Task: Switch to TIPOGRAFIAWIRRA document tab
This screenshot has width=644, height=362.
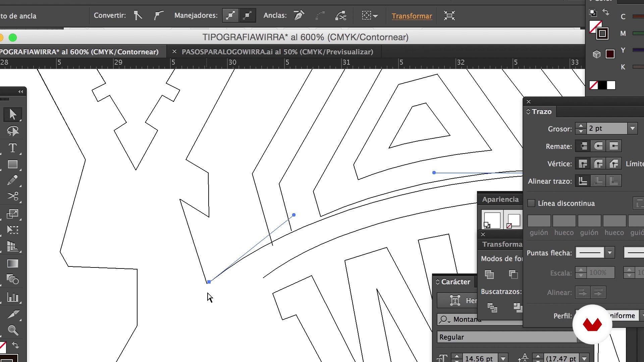Action: coord(79,52)
